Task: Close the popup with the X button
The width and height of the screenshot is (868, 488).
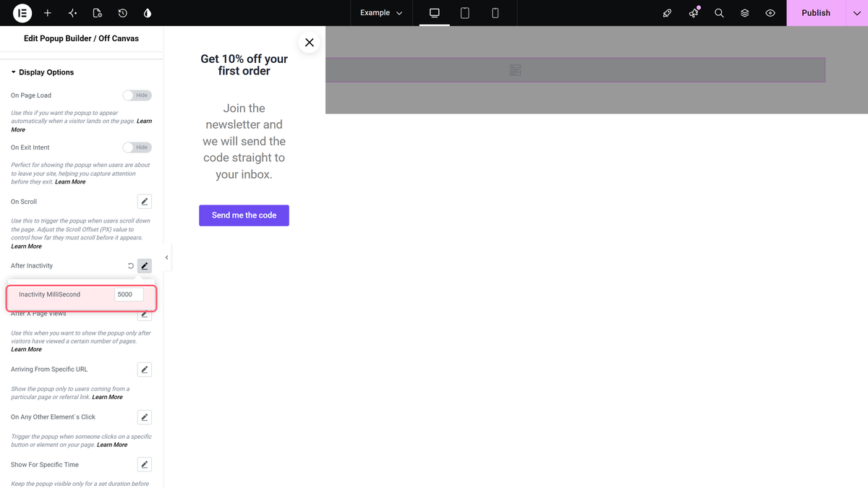Action: (x=310, y=43)
